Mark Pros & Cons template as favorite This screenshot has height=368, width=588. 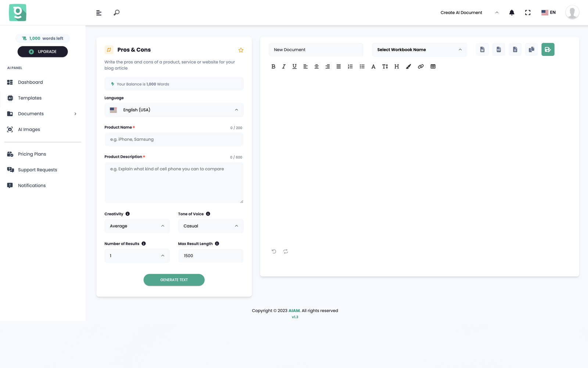(241, 50)
